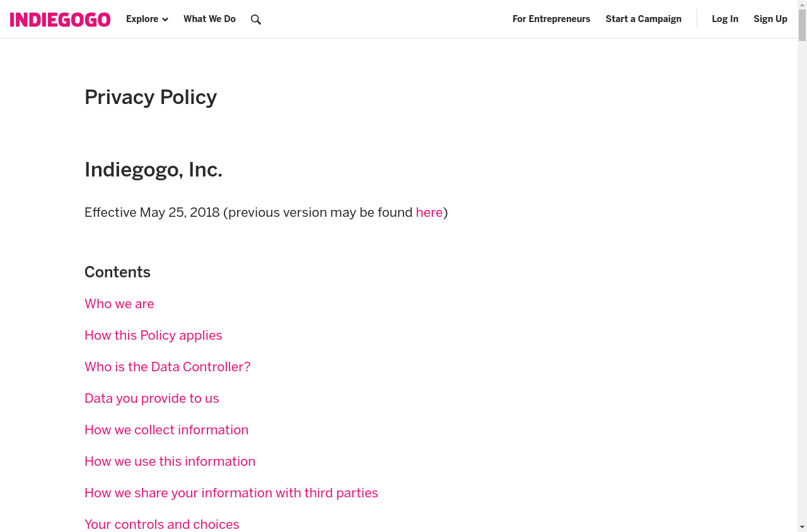This screenshot has height=532, width=807.
Task: Open How we use this information
Action: point(170,461)
